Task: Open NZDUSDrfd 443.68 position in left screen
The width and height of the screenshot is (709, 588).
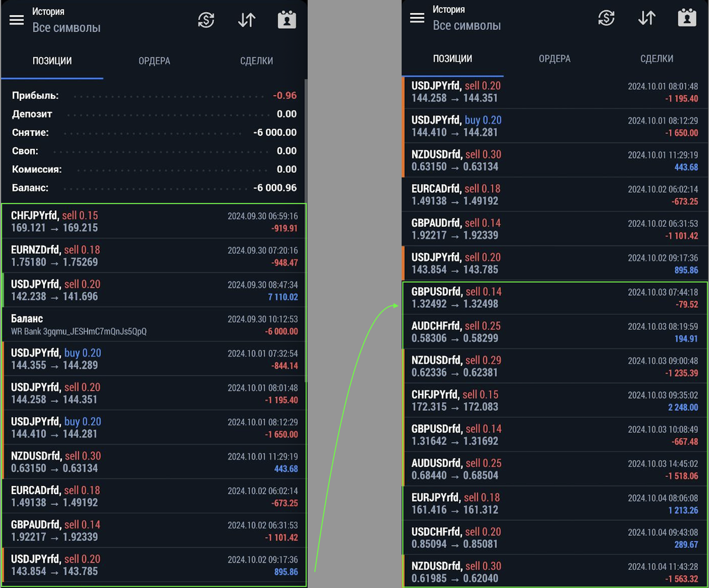Action: (154, 462)
